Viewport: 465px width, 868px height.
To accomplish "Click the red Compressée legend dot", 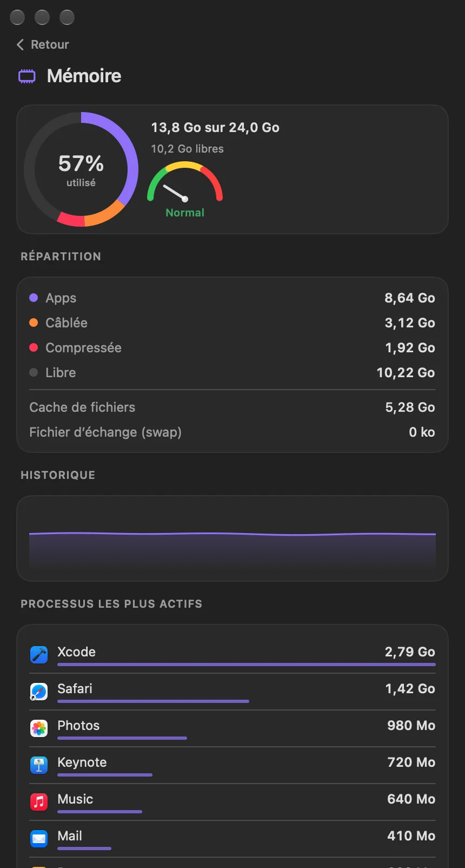I will (34, 347).
